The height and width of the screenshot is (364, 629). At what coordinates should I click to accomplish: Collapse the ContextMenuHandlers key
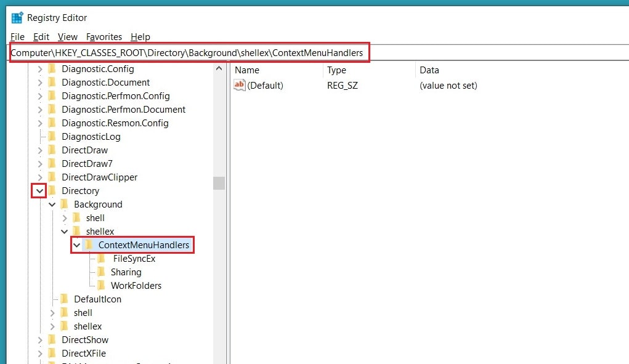(76, 245)
